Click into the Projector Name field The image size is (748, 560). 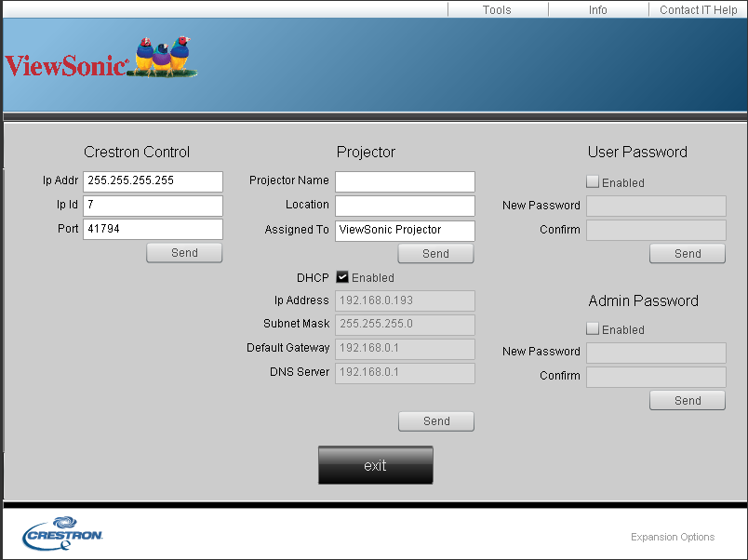[x=405, y=181]
